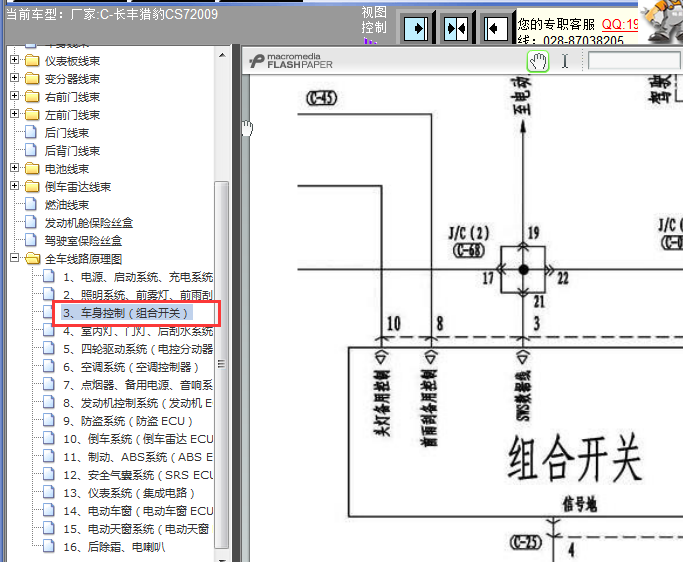
Task: Click document icon beside 13、仪表系统
Action: pyautogui.click(x=49, y=492)
